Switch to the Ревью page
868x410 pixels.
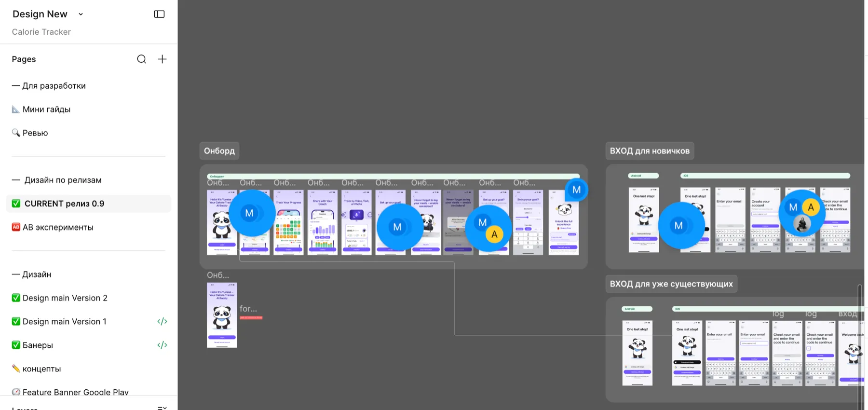[x=89, y=133]
